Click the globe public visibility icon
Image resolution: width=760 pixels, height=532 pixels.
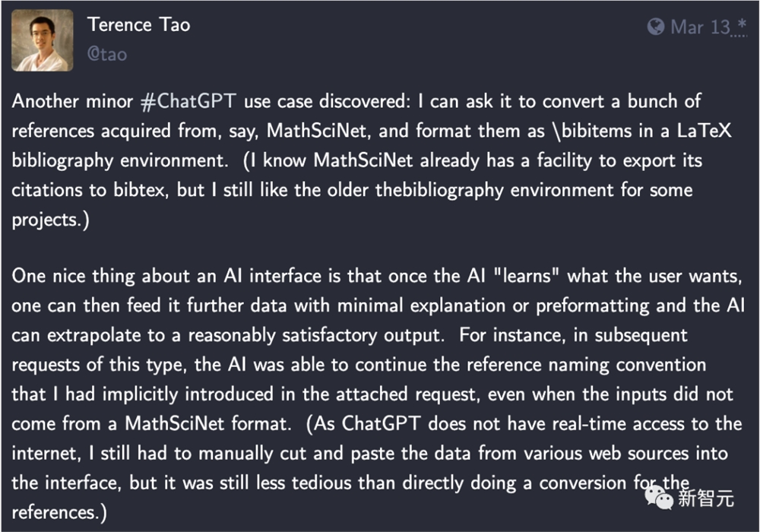[655, 27]
